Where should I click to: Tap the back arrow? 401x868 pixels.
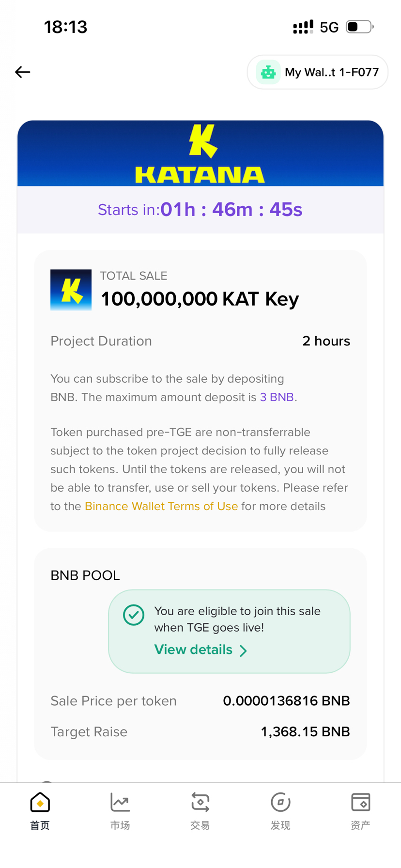[x=23, y=72]
